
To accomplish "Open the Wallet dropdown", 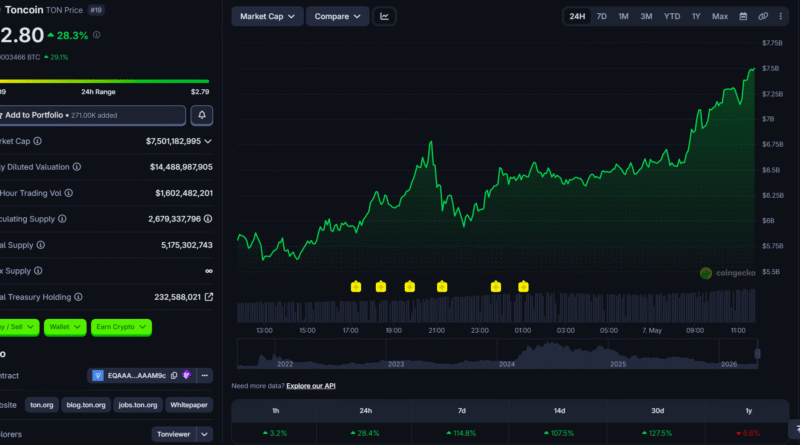I will (x=65, y=327).
